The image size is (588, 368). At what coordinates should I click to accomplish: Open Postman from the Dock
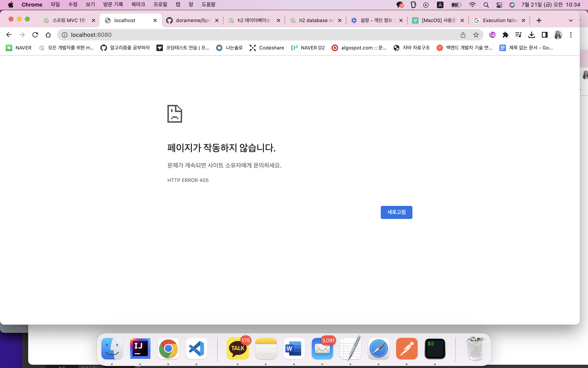[407, 349]
